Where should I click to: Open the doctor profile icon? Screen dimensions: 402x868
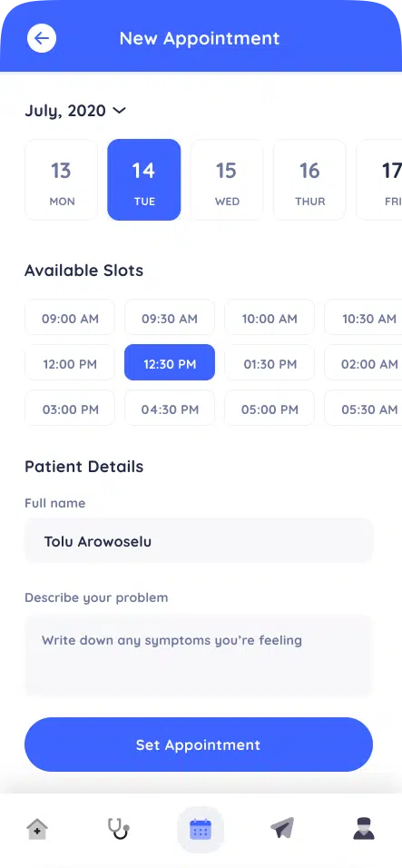[x=364, y=829]
